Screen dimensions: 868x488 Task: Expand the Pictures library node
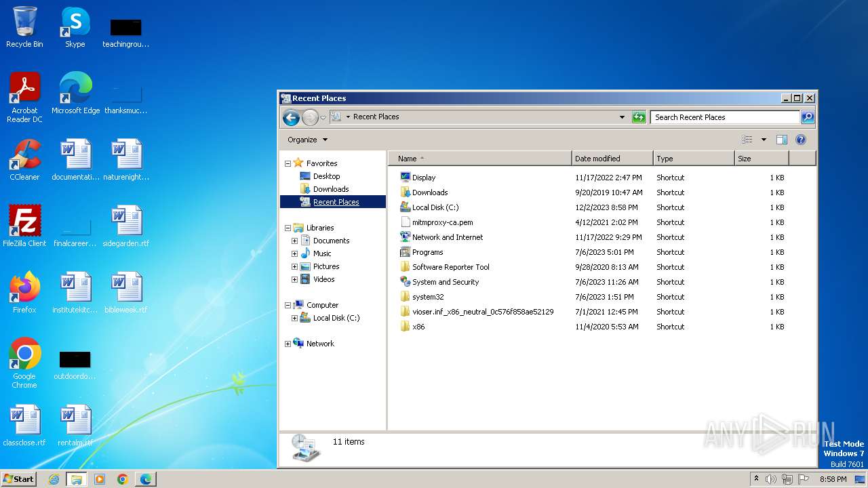(294, 266)
